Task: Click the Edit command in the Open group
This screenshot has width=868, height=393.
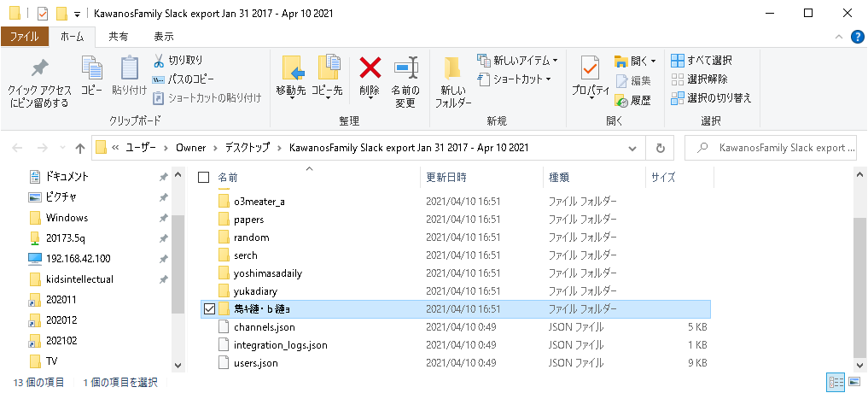Action: 633,81
